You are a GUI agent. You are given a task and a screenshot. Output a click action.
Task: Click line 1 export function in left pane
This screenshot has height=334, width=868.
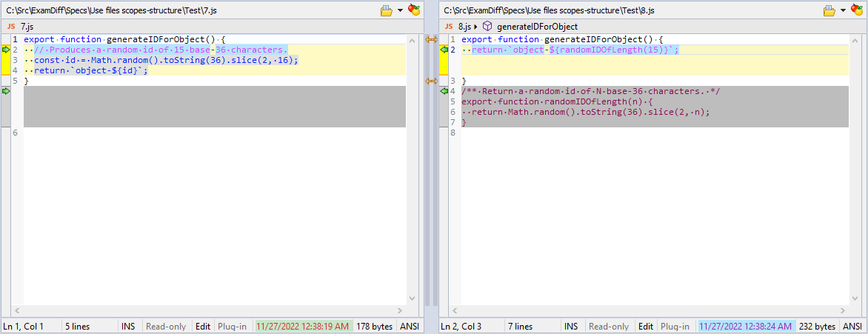[125, 39]
